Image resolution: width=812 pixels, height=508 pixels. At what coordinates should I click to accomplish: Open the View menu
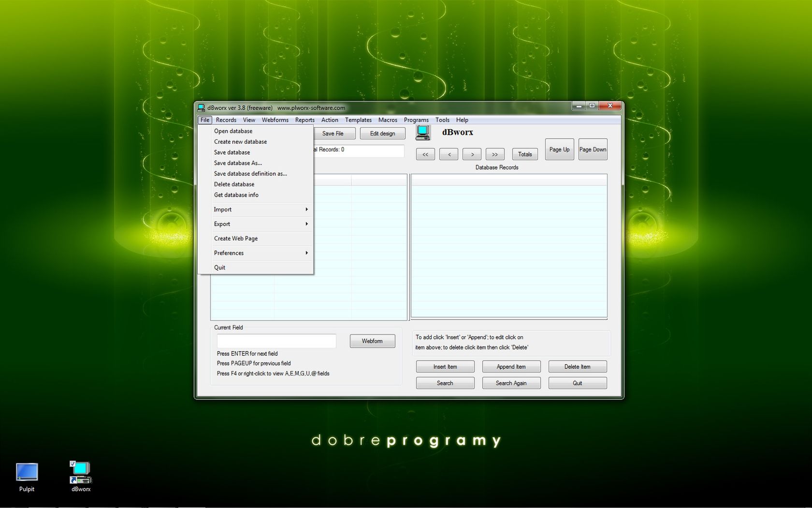pos(249,120)
